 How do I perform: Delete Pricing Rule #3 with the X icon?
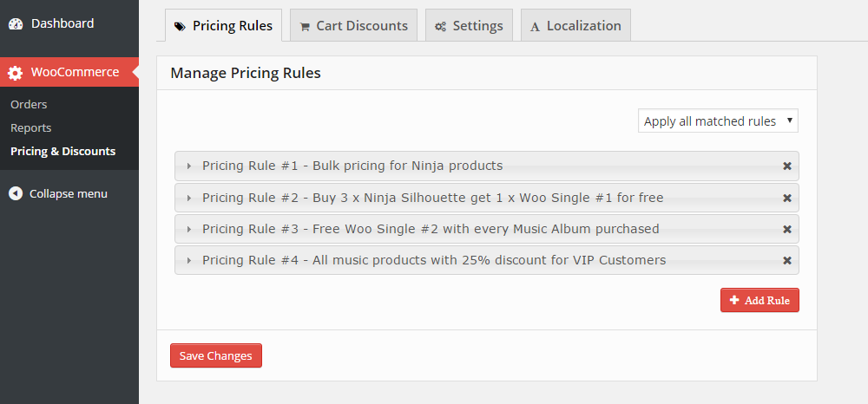point(787,229)
